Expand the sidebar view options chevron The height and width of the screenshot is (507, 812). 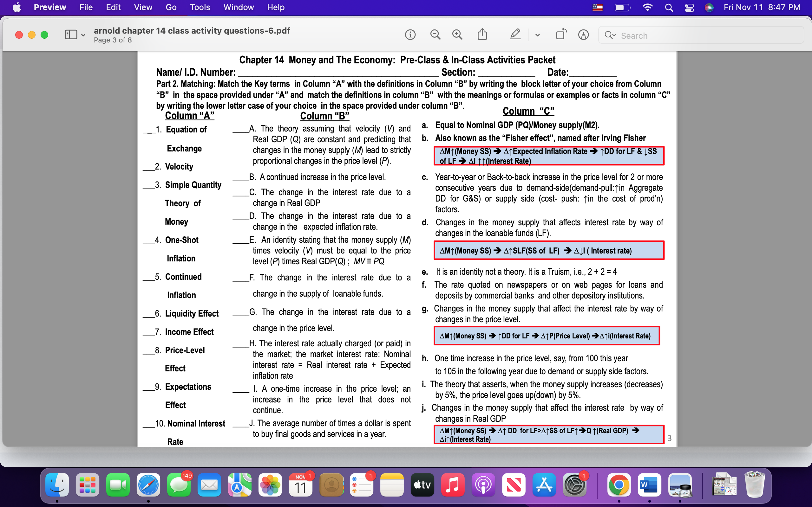tap(82, 35)
